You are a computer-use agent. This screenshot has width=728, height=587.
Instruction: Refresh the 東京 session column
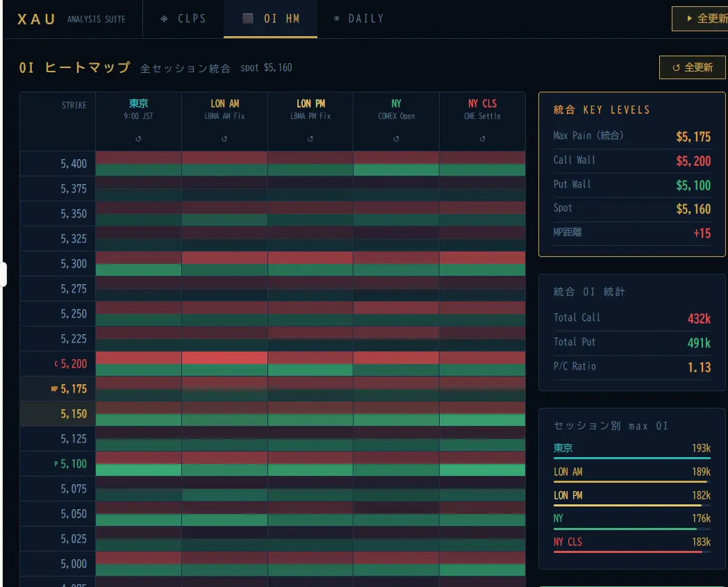[x=138, y=139]
